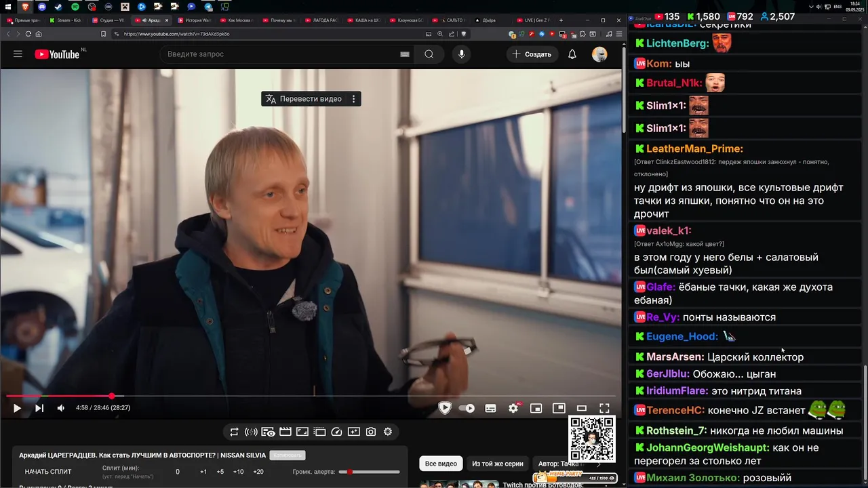Open more options next to Перевести видео
868x488 pixels.
tap(353, 99)
